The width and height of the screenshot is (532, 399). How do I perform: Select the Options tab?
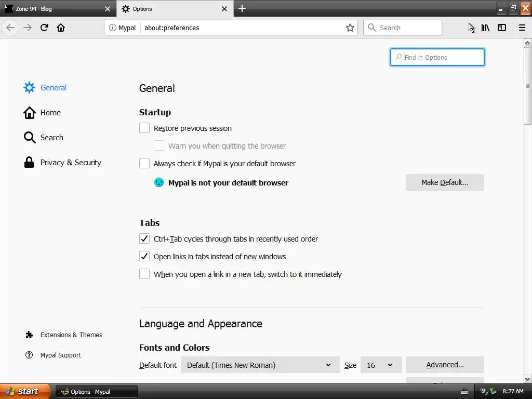[x=170, y=9]
